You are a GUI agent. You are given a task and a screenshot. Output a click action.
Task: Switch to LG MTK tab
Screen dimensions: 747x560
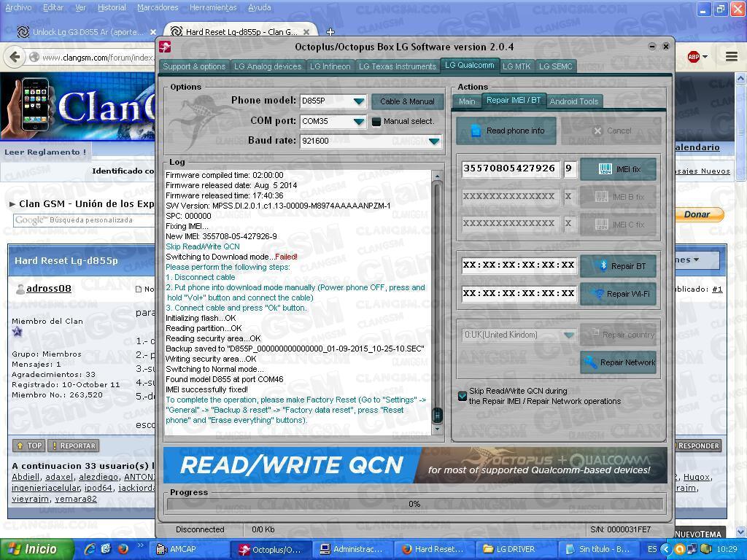coord(516,66)
